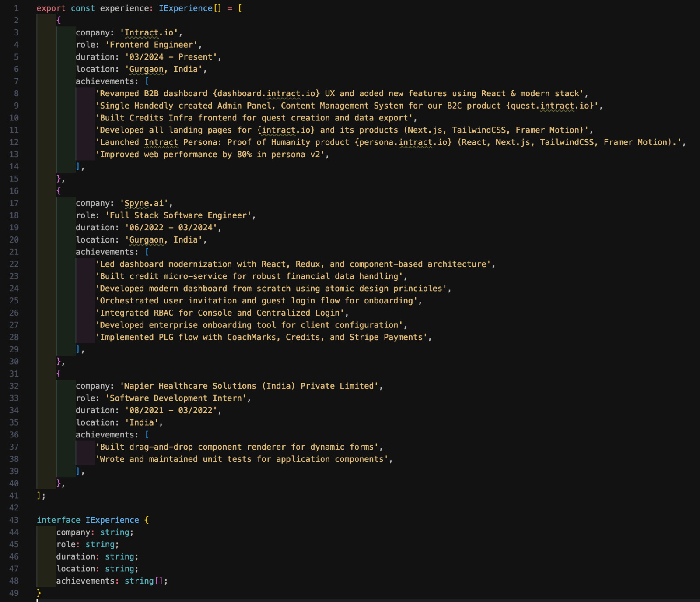700x602 pixels.
Task: Click line number 1 in the gutter
Action: 16,8
